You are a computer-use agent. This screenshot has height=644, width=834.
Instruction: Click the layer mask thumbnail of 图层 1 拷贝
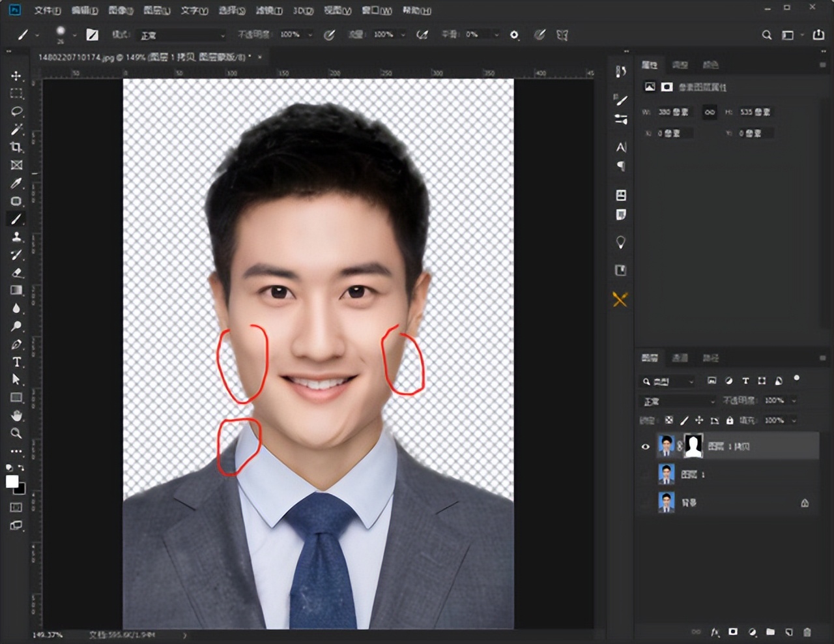(693, 446)
